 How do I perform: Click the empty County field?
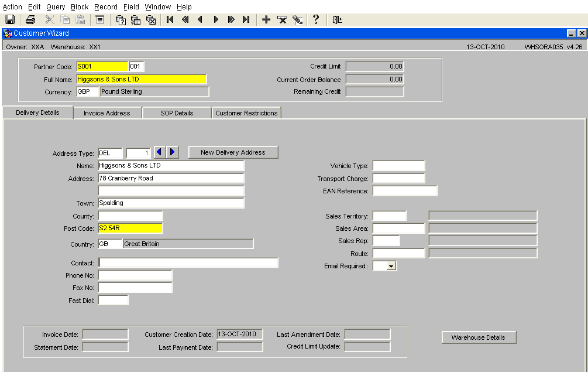(x=130, y=216)
